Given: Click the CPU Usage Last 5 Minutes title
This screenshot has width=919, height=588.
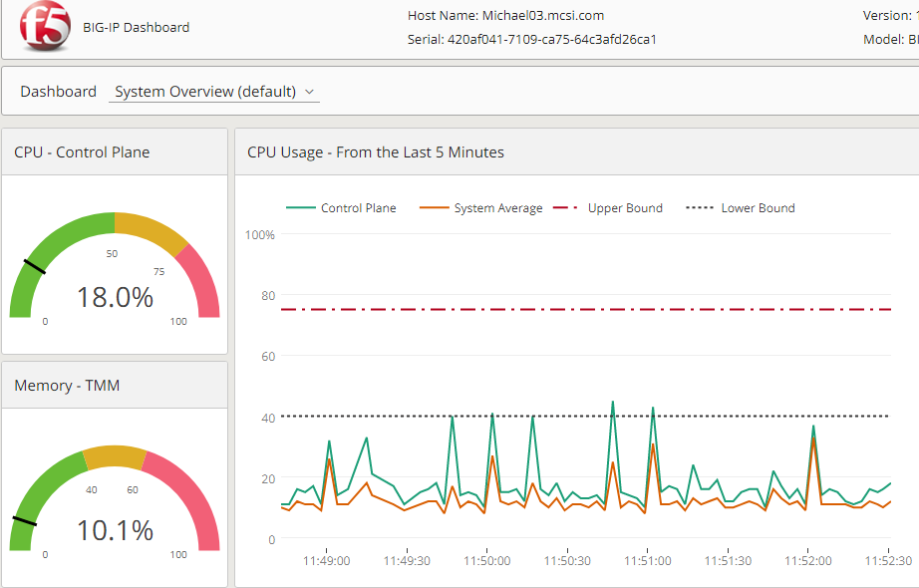Looking at the screenshot, I should [x=376, y=152].
